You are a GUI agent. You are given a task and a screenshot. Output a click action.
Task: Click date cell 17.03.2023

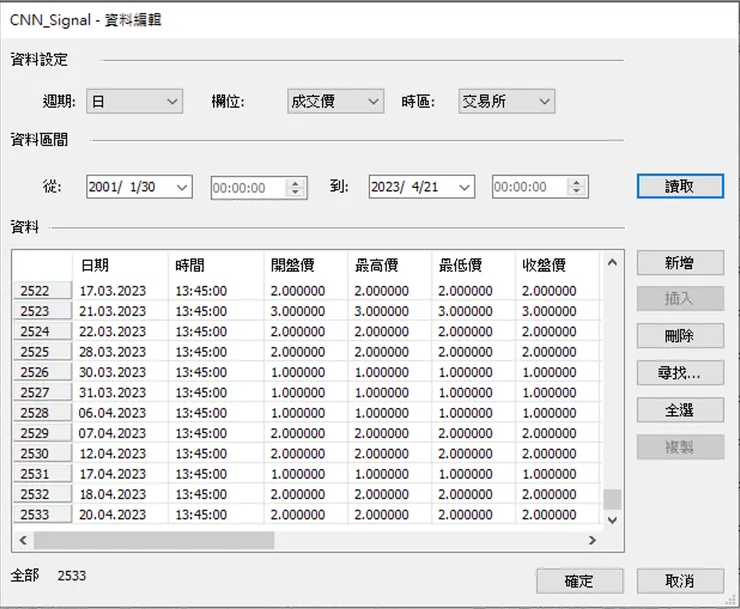(120, 290)
